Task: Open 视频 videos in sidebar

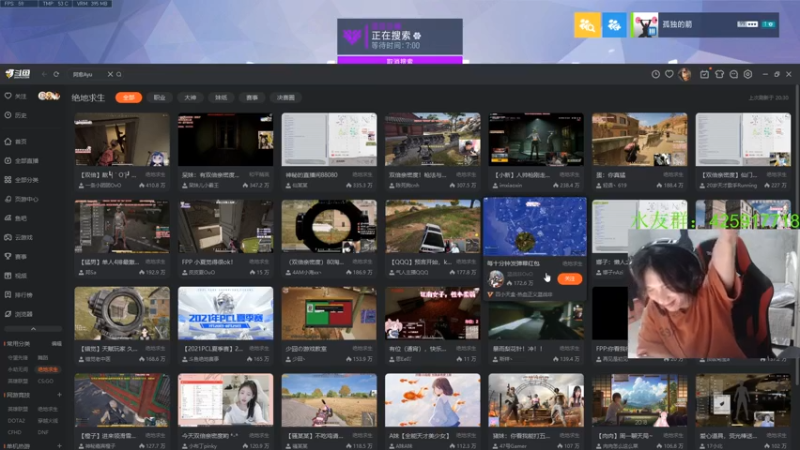Action: click(x=15, y=276)
